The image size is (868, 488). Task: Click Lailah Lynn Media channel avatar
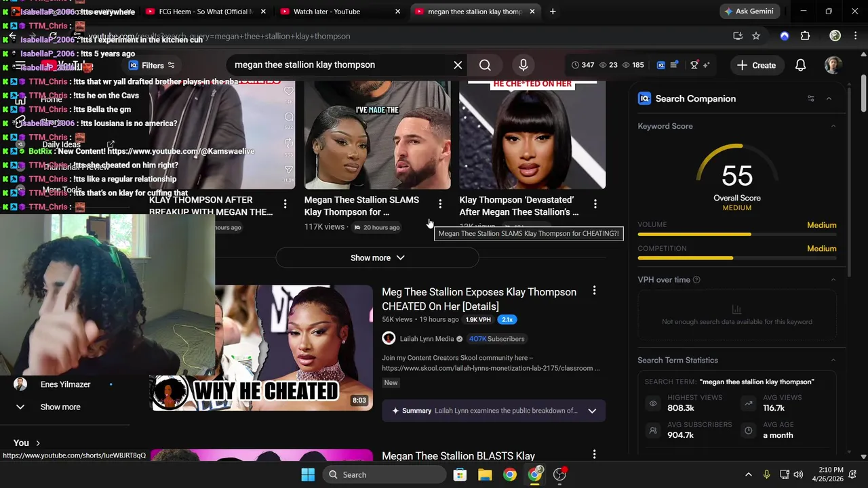(x=389, y=338)
